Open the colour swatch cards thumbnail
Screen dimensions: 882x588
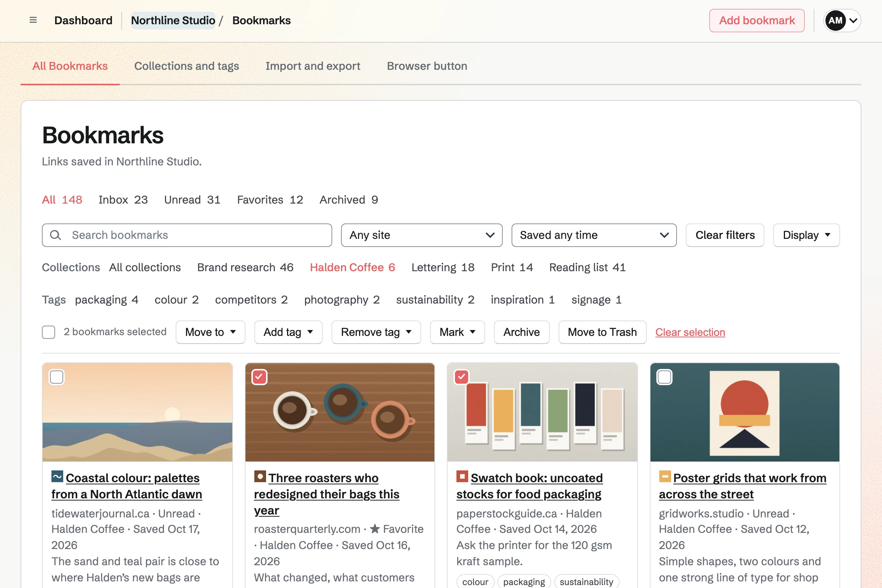[542, 412]
